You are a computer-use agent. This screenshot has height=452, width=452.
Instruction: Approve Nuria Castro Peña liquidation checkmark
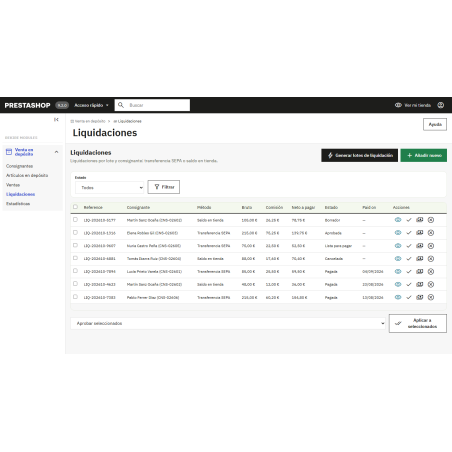[409, 246]
